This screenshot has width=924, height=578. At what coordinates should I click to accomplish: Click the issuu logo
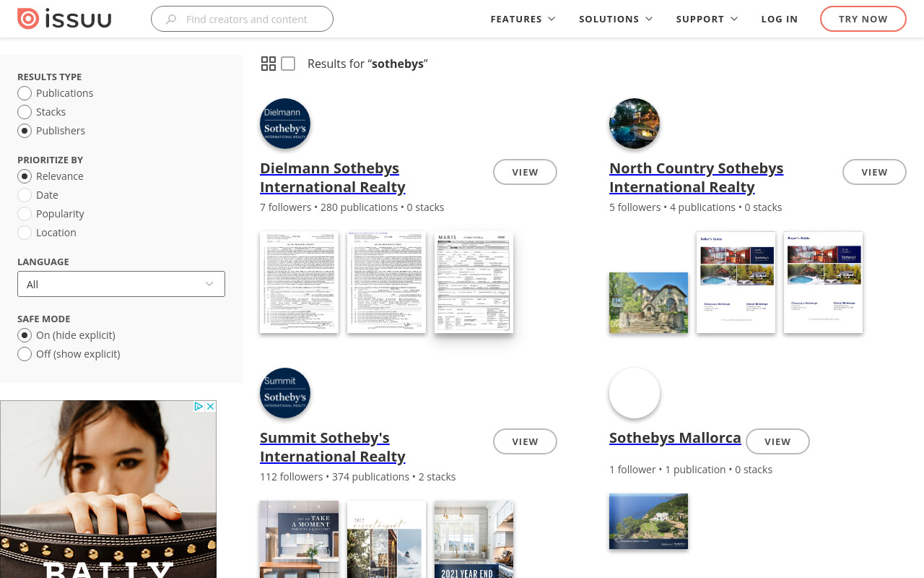pos(64,19)
